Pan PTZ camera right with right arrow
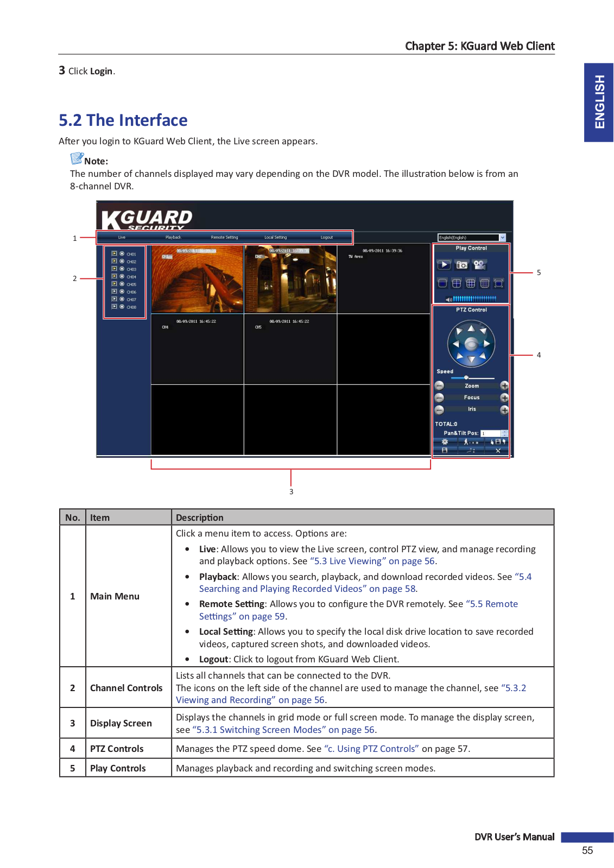This screenshot has width=614, height=868. [487, 343]
